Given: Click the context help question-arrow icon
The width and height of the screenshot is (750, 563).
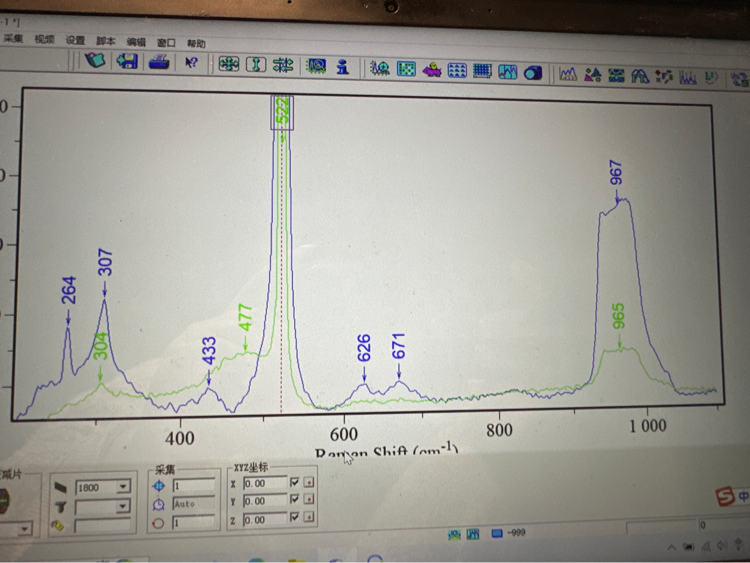Looking at the screenshot, I should 191,63.
